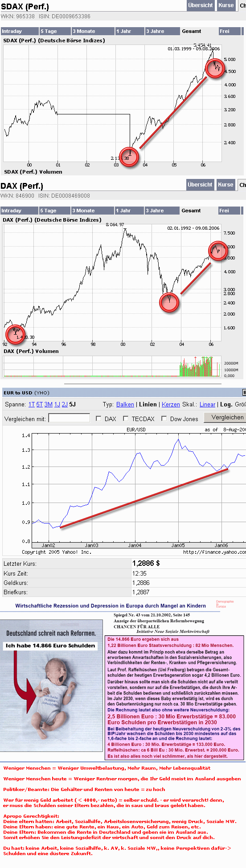Viewport: 246px width, 868px height.
Task: Click the EUR to USD (YHO) title
Action: click(x=26, y=393)
